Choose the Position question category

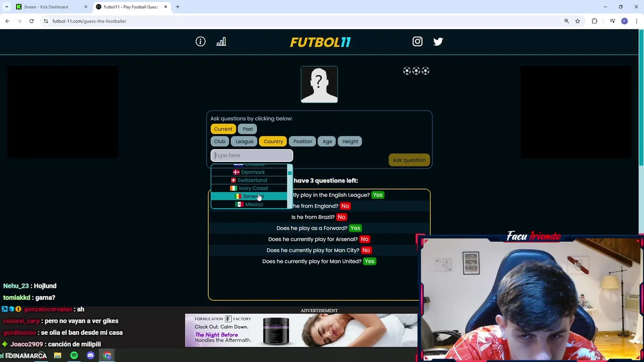pos(303,141)
